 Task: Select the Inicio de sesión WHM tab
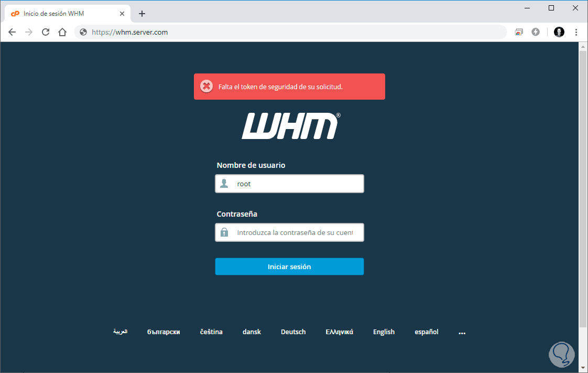(x=68, y=14)
